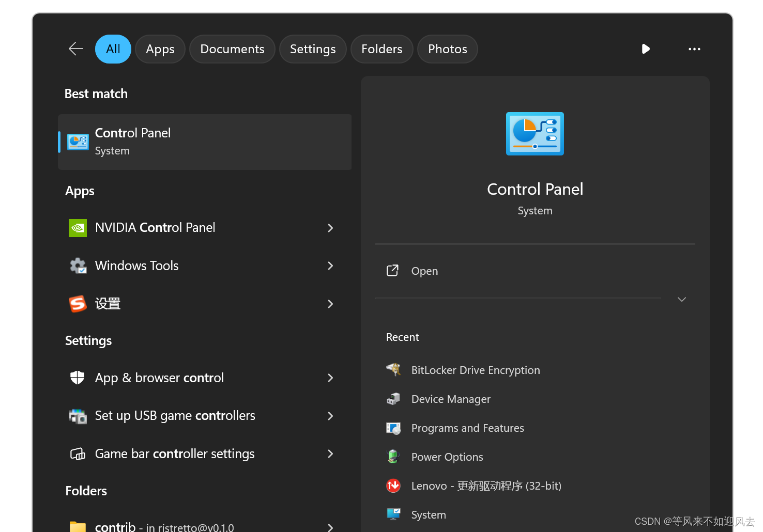Image resolution: width=763 pixels, height=532 pixels.
Task: Go back with the left arrow
Action: [76, 49]
